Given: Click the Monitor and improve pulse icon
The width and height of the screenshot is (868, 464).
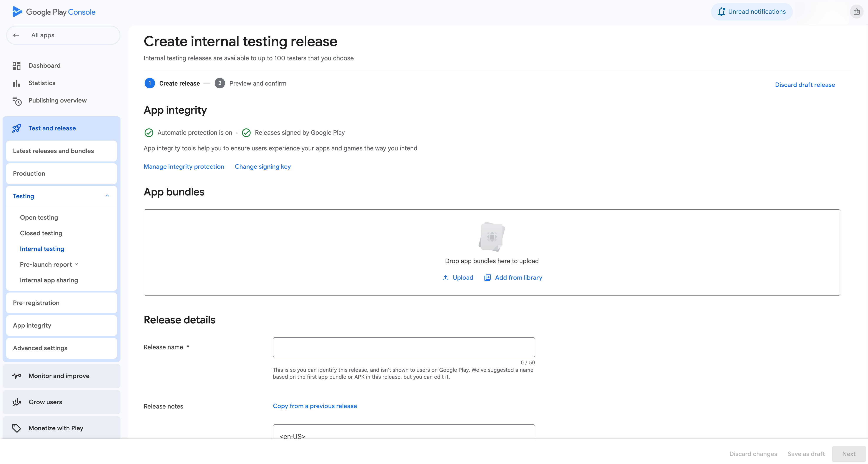Looking at the screenshot, I should [x=17, y=376].
